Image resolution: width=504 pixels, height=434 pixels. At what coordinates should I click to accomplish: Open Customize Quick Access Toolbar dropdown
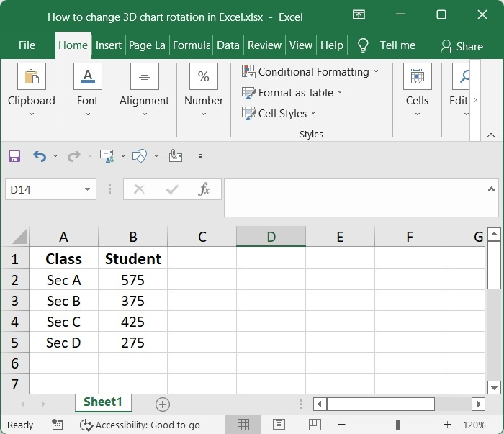point(200,155)
